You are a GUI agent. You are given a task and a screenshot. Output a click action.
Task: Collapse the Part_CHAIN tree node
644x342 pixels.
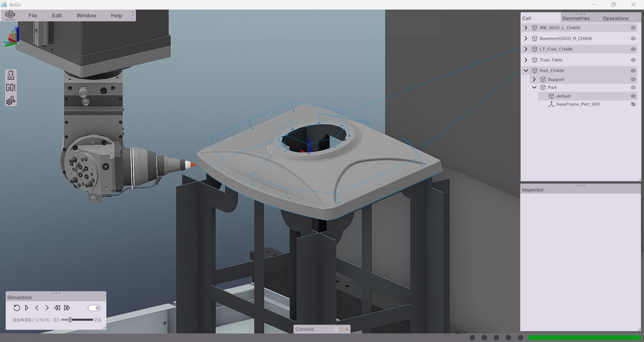526,71
